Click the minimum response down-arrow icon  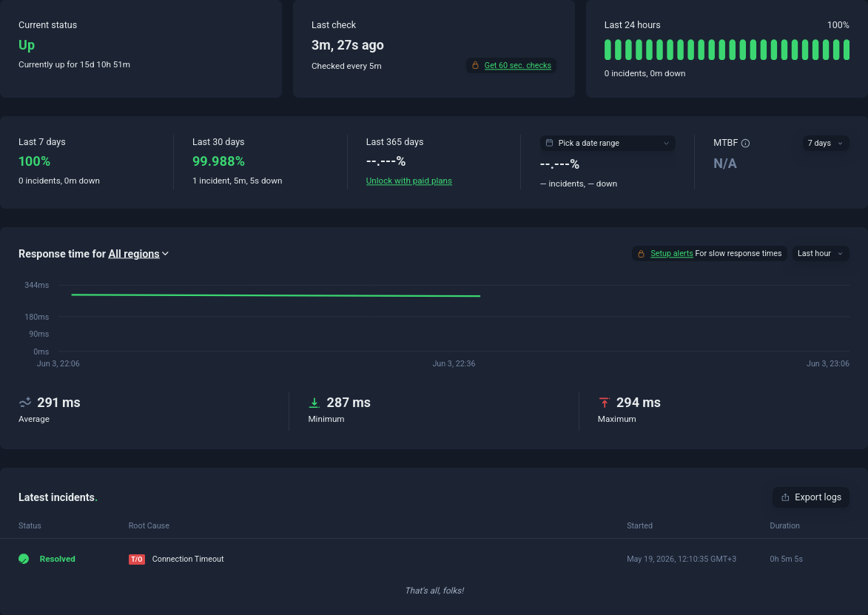[x=314, y=403]
